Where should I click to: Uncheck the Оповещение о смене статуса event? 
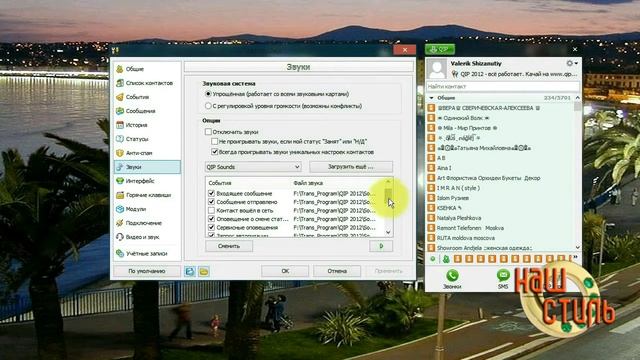(x=211, y=219)
